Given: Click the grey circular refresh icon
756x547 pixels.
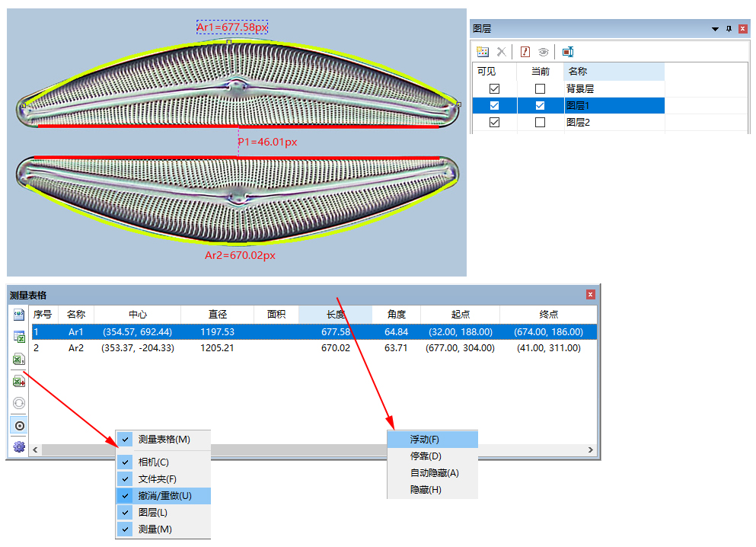Looking at the screenshot, I should pos(19,403).
